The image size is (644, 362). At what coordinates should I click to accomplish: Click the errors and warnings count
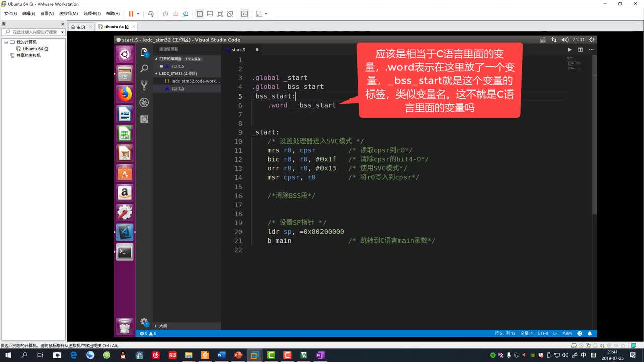point(148,333)
